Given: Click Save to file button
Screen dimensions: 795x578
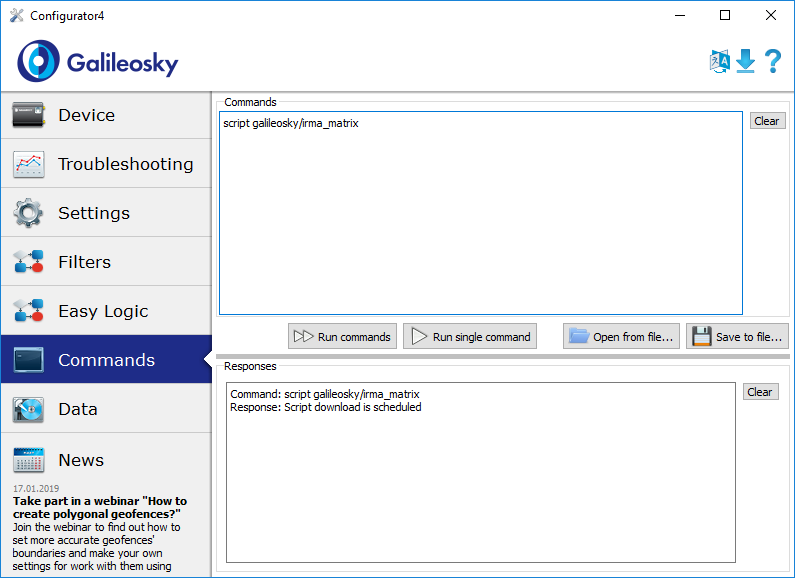Looking at the screenshot, I should point(737,336).
